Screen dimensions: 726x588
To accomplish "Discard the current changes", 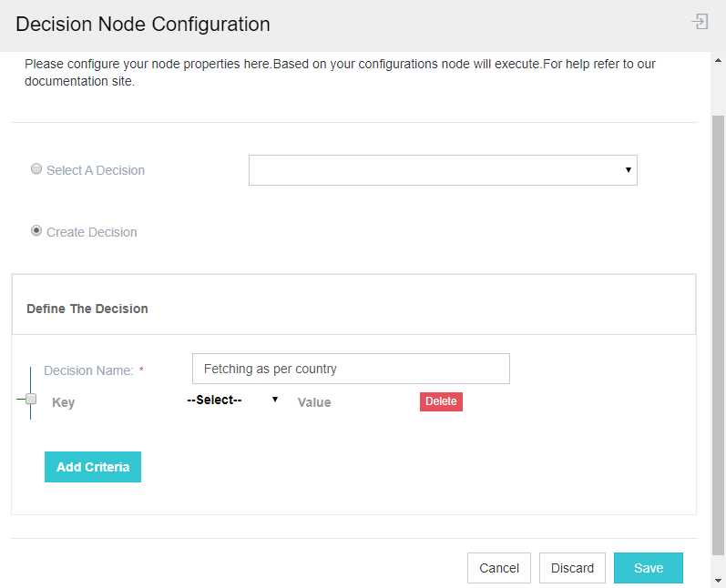I will tap(572, 568).
